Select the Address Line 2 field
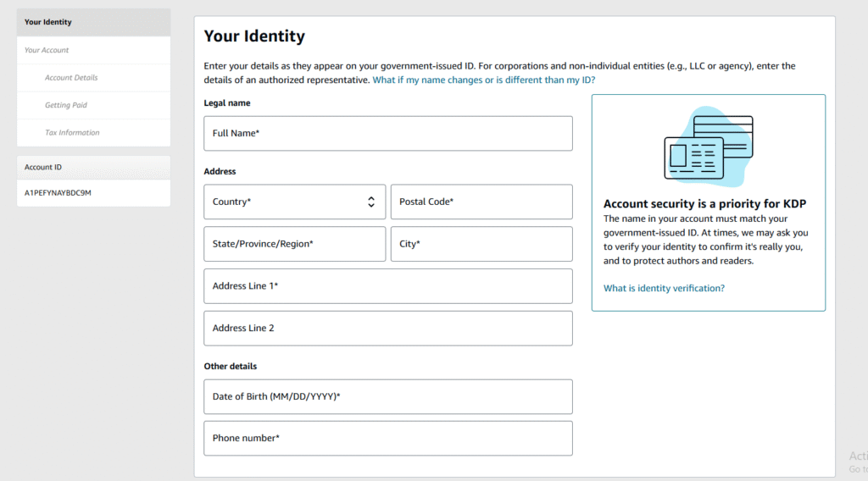Viewport: 868px width, 481px height. [x=388, y=328]
